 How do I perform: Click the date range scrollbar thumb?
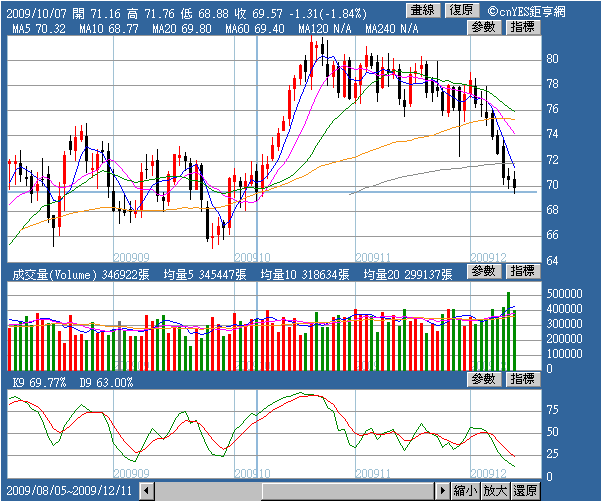(348, 491)
